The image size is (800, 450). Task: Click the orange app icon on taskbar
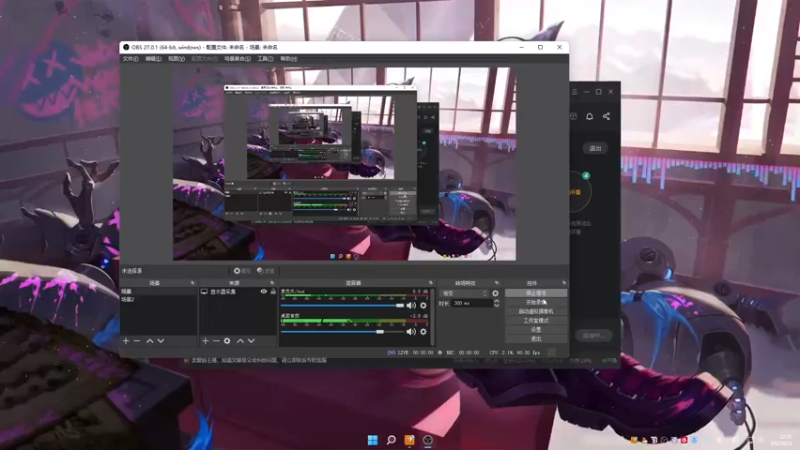410,440
